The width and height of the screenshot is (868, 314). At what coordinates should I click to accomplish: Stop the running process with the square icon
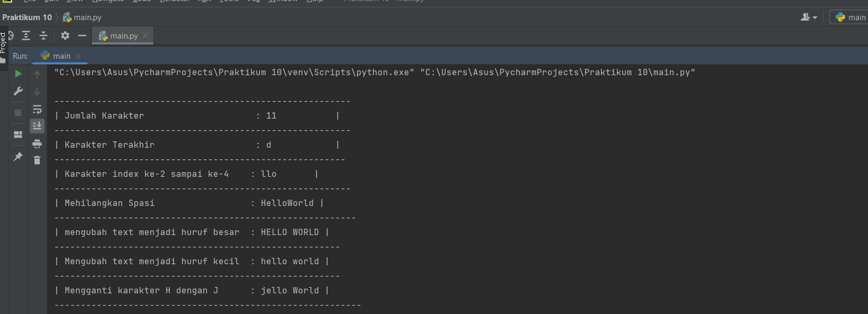18,113
